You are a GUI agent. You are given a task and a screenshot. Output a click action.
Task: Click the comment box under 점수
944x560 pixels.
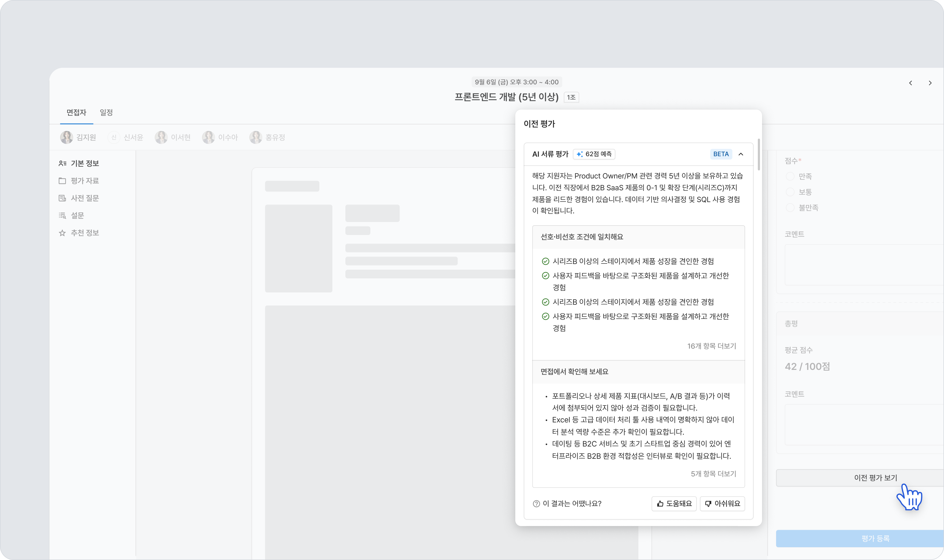pyautogui.click(x=864, y=265)
